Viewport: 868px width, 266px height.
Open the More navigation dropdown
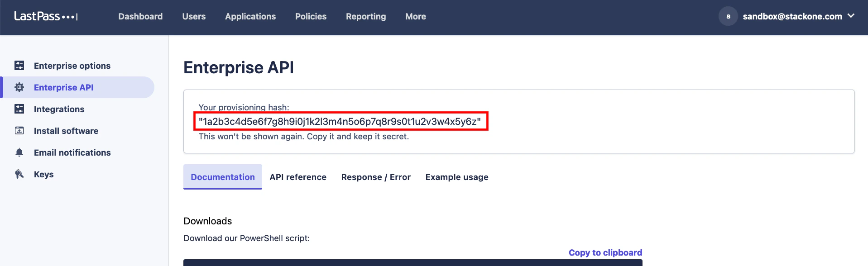415,16
